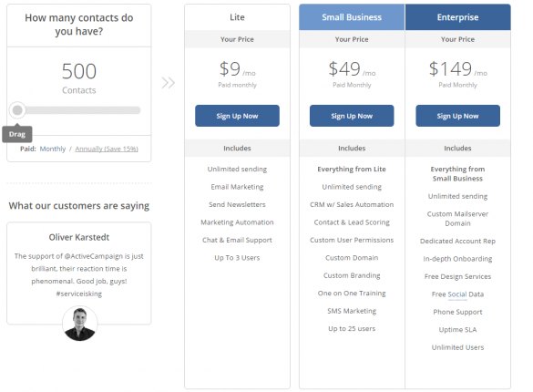Click the Oliver Karstedt testimonial name
The image size is (533, 392).
coord(79,237)
